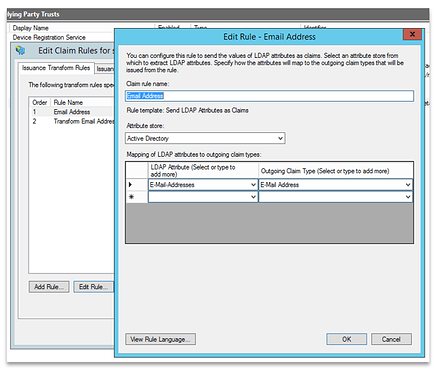Click the Add Rule button

tap(49, 287)
